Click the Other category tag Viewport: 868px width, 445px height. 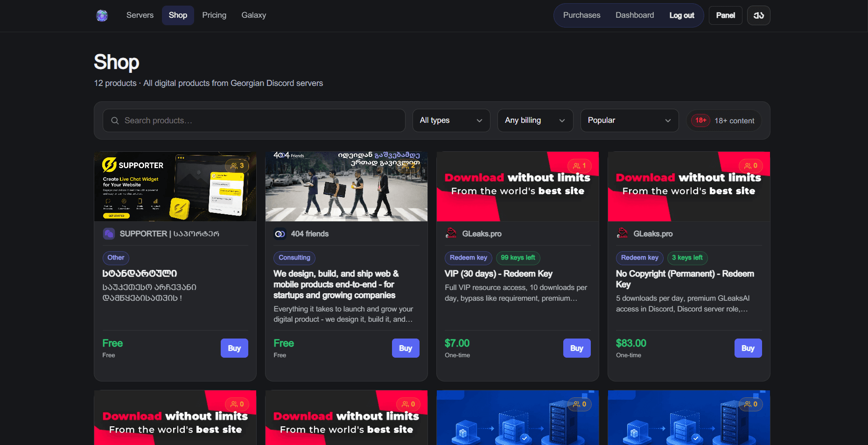point(116,258)
